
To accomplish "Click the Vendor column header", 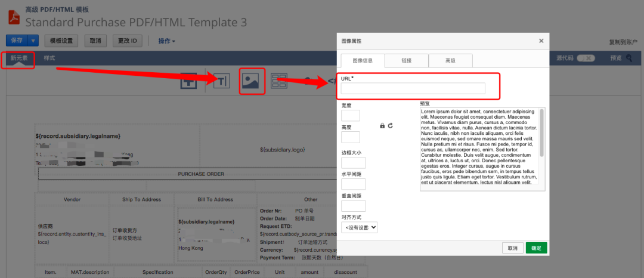I will point(72,200).
